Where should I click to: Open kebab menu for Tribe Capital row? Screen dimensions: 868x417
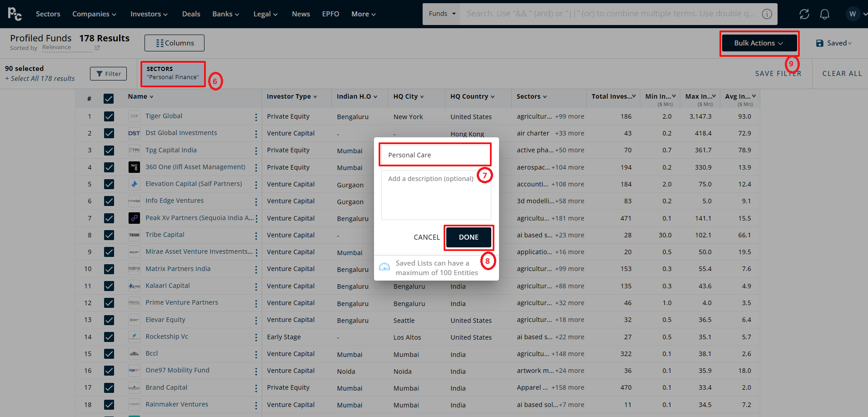tap(256, 236)
